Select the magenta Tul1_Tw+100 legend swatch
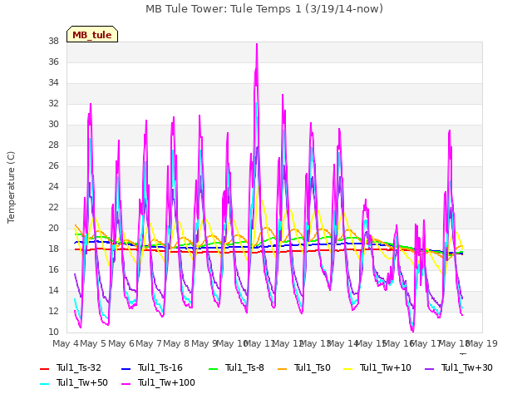Image resolution: width=532 pixels, height=399 pixels. pos(126,383)
